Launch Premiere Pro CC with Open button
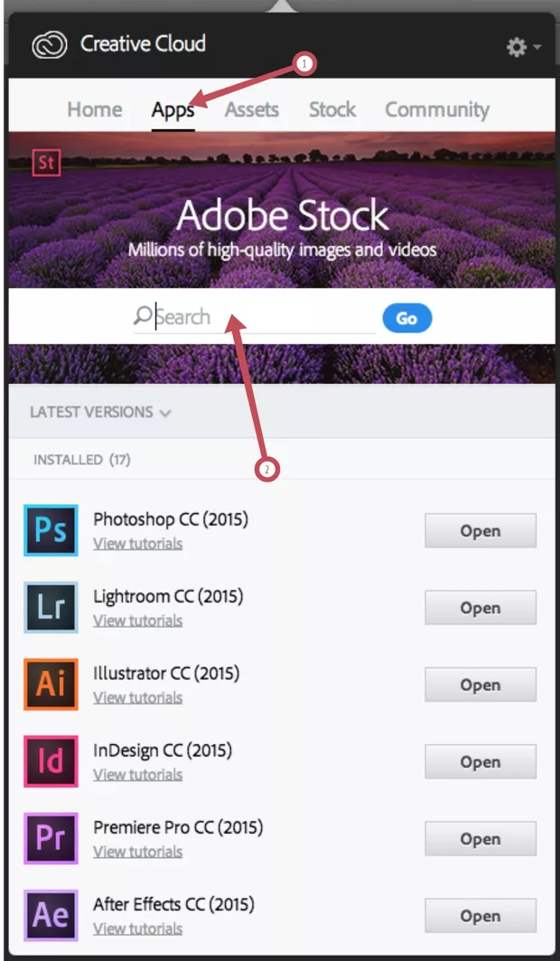 coord(480,839)
